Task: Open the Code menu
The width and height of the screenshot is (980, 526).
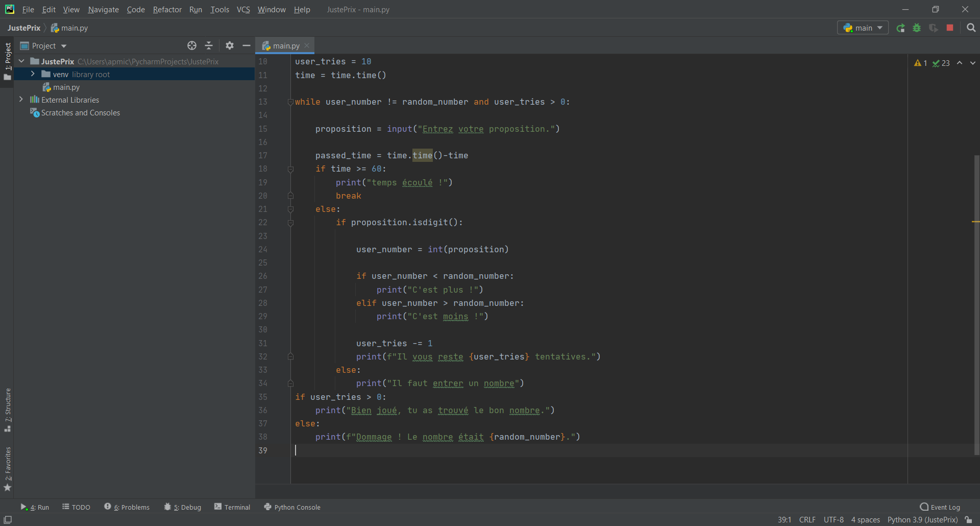Action: 136,10
